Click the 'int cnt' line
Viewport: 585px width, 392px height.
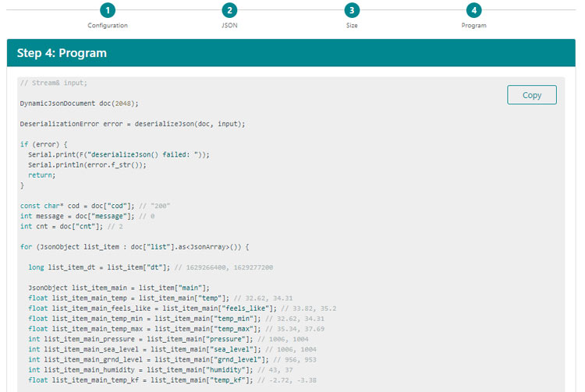point(71,226)
